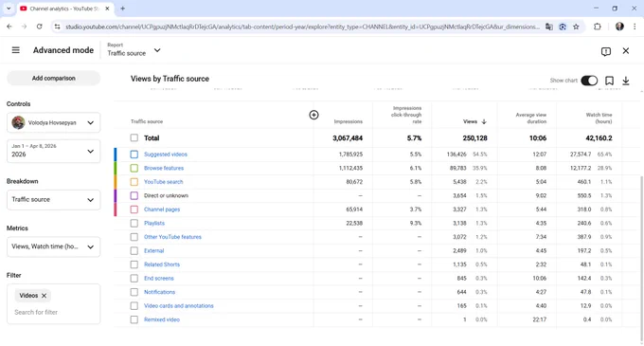Open Other YouTube features link
644x346 pixels.
[x=172, y=237]
